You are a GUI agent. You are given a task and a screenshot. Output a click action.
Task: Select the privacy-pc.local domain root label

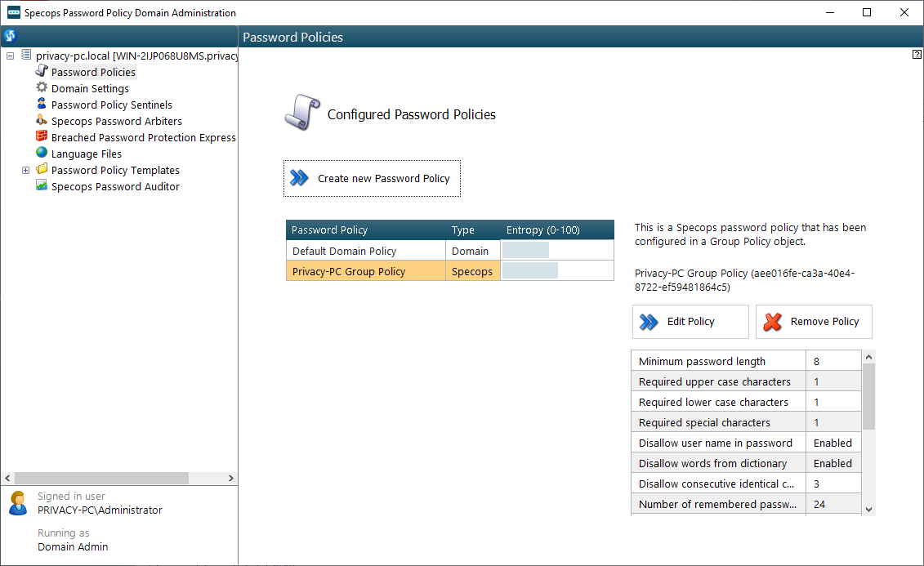tap(136, 56)
